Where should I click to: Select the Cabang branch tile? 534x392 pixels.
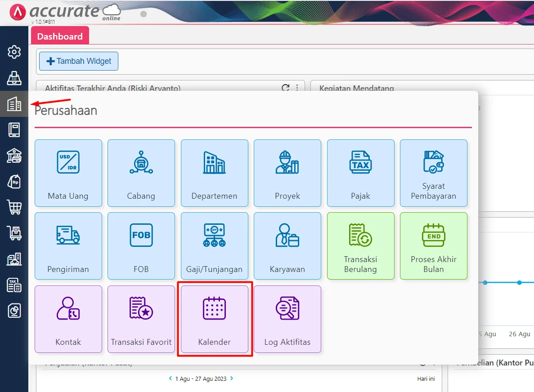(x=141, y=173)
